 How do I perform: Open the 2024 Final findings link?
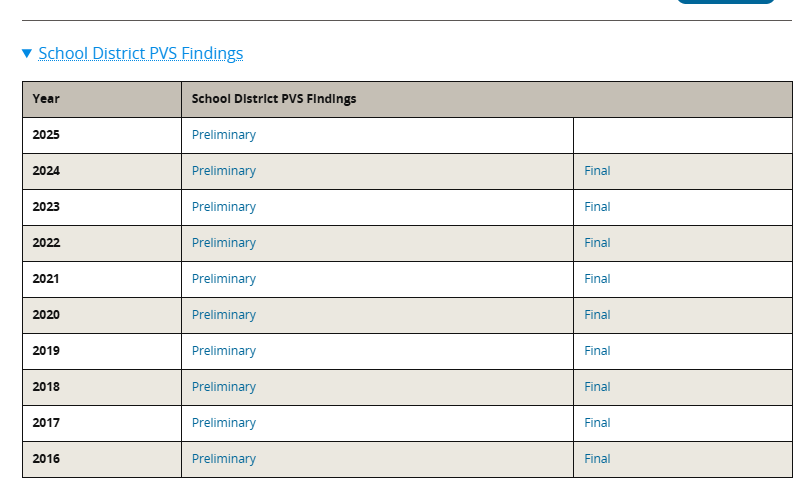[x=597, y=171]
